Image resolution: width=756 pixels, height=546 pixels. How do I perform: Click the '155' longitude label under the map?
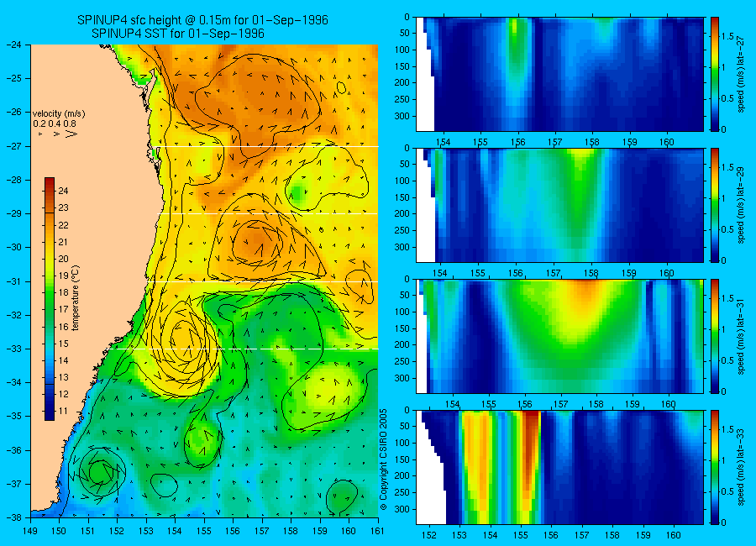pyautogui.click(x=204, y=532)
